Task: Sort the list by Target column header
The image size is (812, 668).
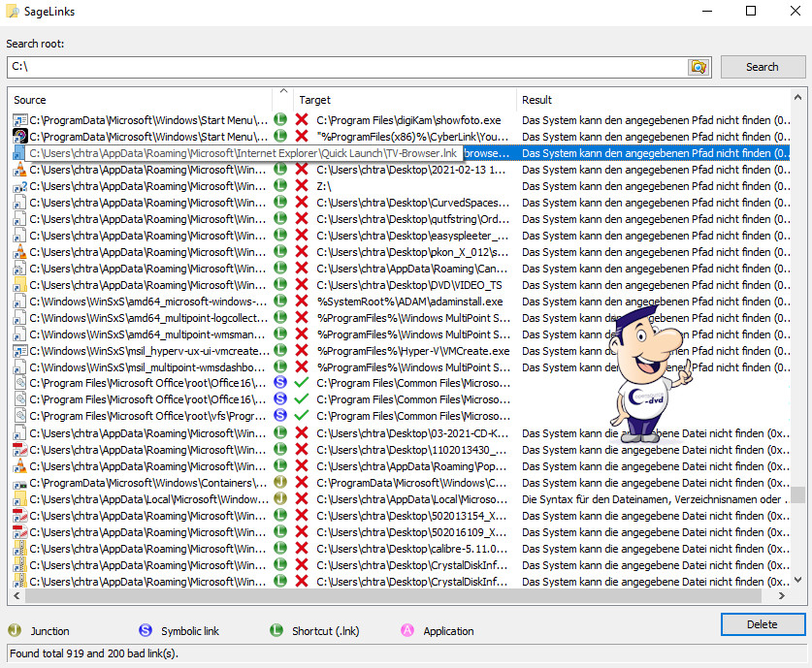Action: click(403, 100)
